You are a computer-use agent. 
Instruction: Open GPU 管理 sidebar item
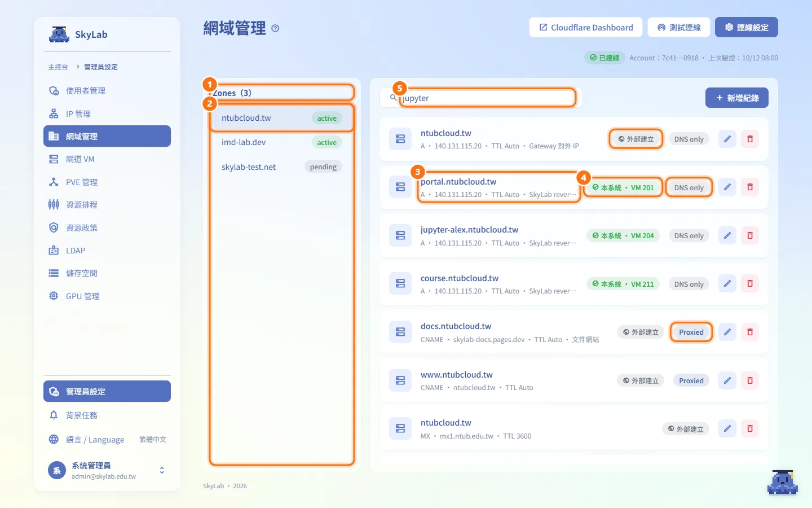107,296
